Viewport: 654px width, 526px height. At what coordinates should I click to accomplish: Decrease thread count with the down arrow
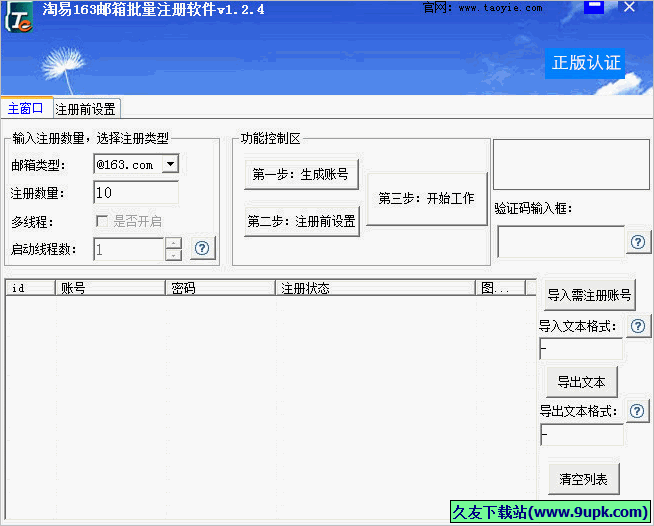(x=174, y=254)
